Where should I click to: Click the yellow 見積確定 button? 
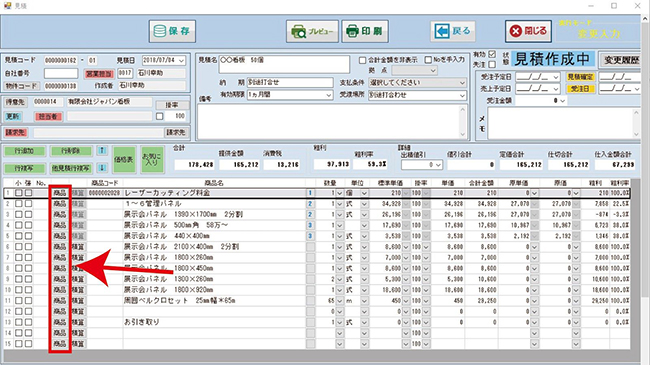coord(580,77)
